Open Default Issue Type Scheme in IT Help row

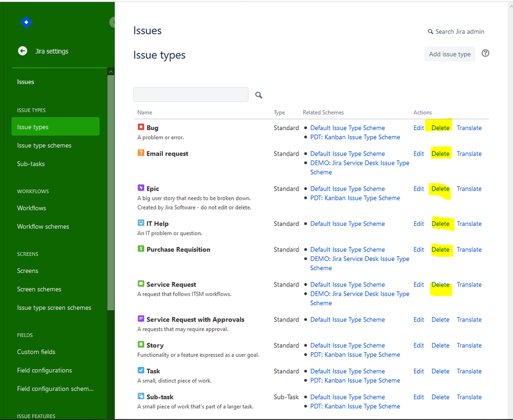(347, 224)
